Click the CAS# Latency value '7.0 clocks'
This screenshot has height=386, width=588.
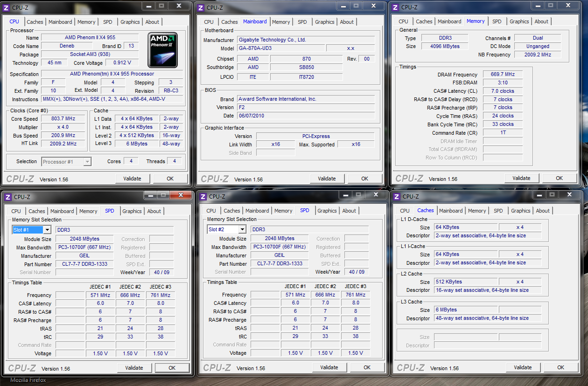(503, 91)
